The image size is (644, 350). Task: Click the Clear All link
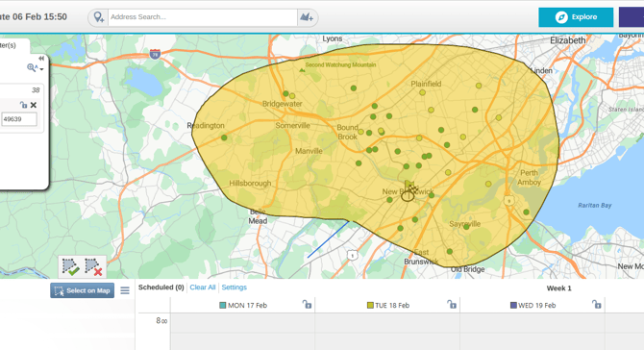point(203,287)
